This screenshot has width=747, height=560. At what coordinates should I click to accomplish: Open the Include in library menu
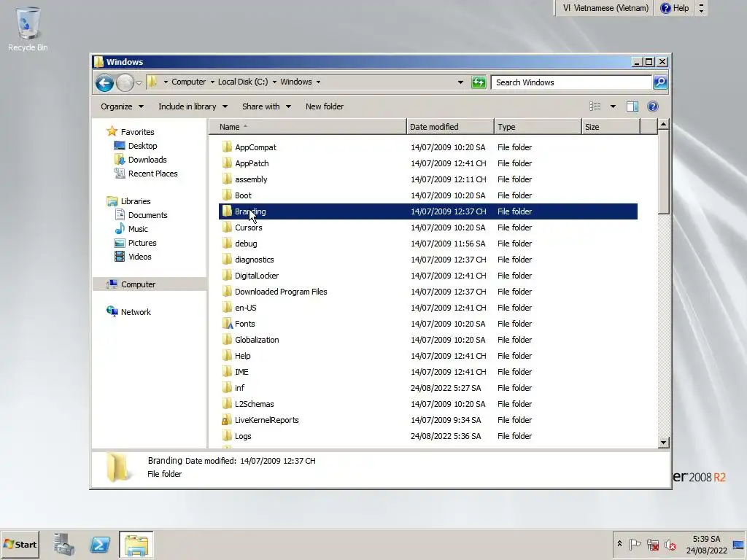point(193,106)
